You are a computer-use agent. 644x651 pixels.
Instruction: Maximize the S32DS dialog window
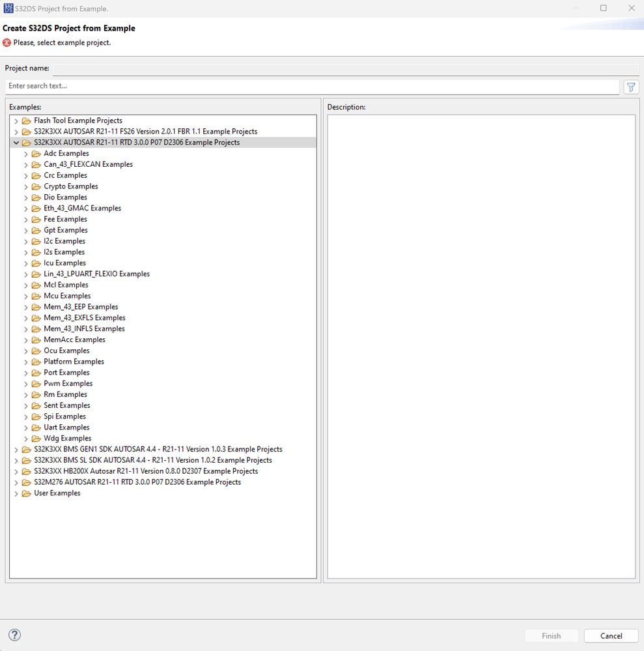[x=604, y=8]
